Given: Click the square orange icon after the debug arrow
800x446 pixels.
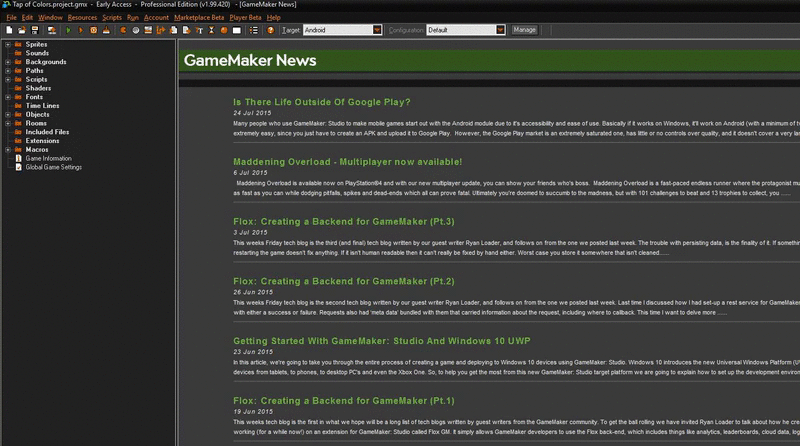Looking at the screenshot, I should coord(93,30).
